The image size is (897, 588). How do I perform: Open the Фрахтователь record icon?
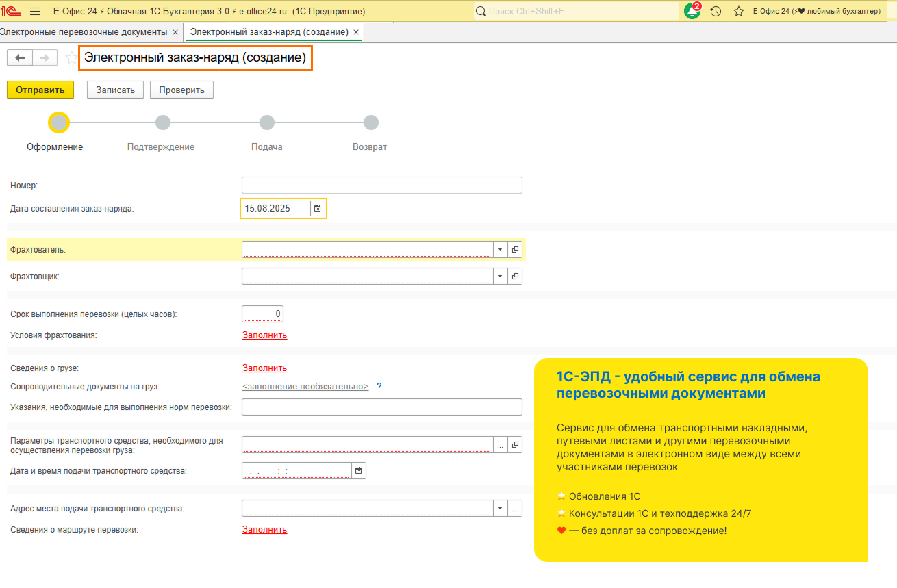(515, 250)
